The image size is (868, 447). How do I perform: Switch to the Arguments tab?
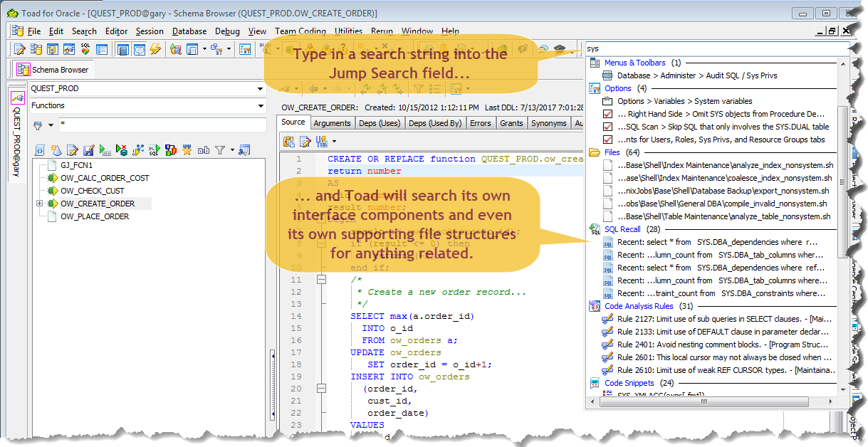coord(332,123)
